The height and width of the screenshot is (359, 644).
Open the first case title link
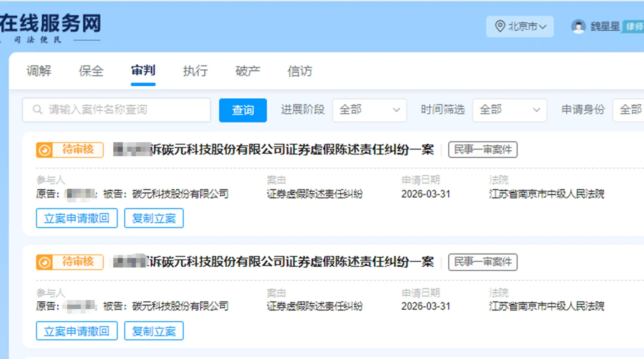(x=272, y=150)
